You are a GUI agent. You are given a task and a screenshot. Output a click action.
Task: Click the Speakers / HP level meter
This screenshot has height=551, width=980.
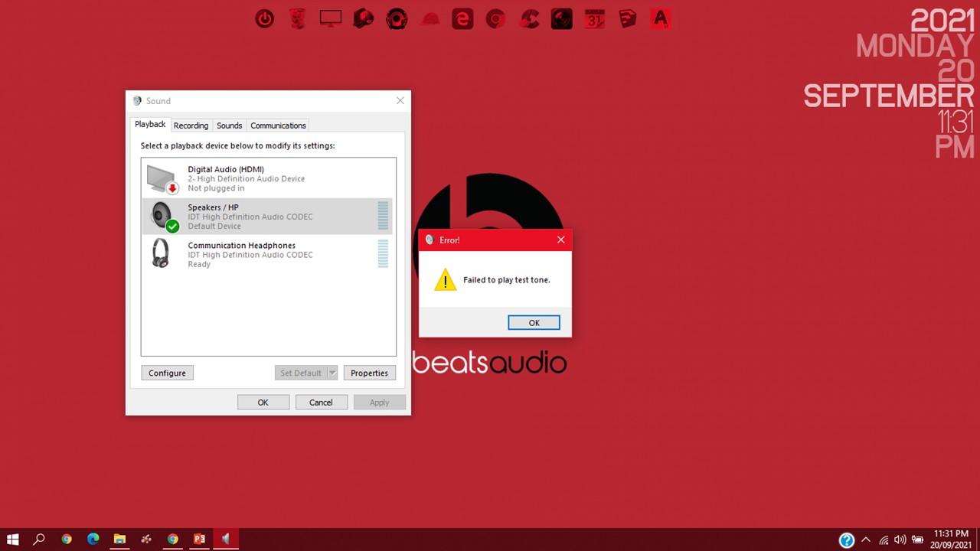383,216
